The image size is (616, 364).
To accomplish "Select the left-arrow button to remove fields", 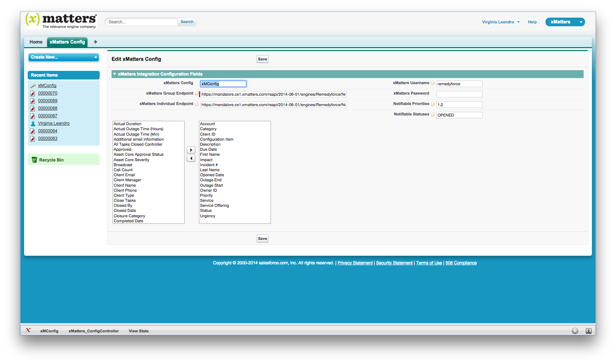I will tap(191, 158).
